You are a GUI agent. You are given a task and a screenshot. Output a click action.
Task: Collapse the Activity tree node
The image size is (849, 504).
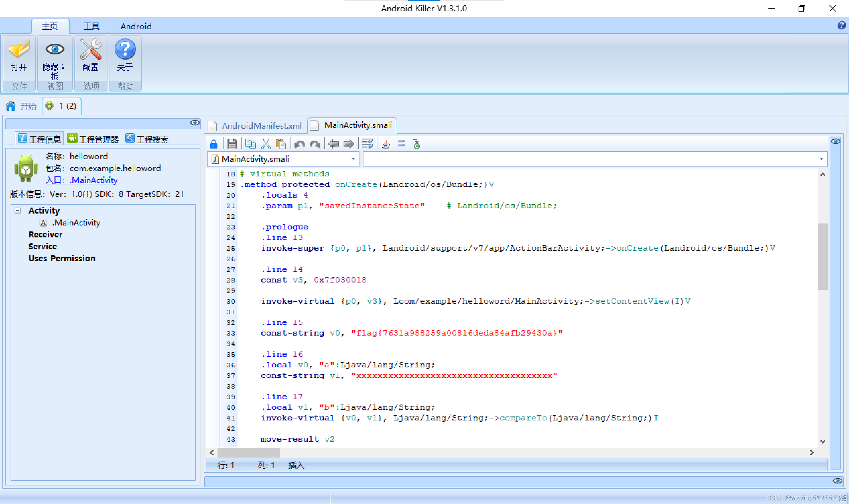pyautogui.click(x=18, y=211)
